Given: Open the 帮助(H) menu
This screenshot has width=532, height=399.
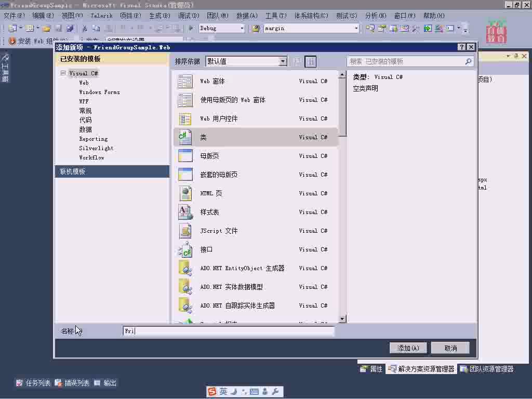Looking at the screenshot, I should [x=434, y=16].
